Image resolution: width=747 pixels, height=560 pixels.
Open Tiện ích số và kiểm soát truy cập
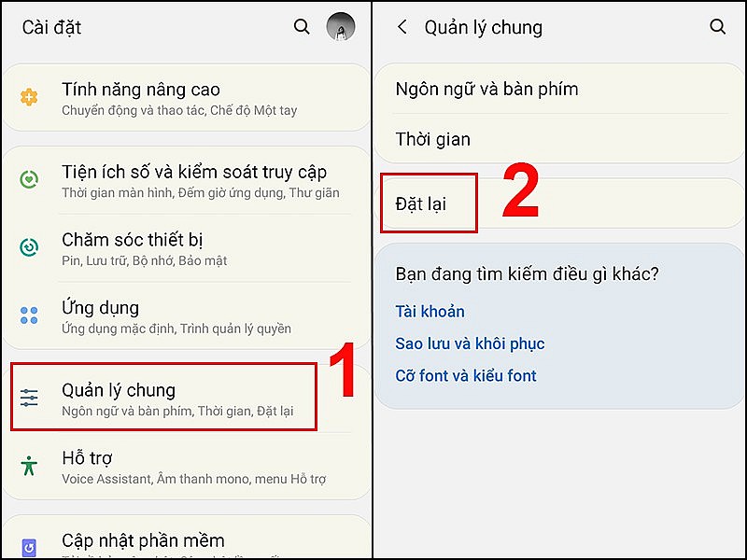point(186,180)
